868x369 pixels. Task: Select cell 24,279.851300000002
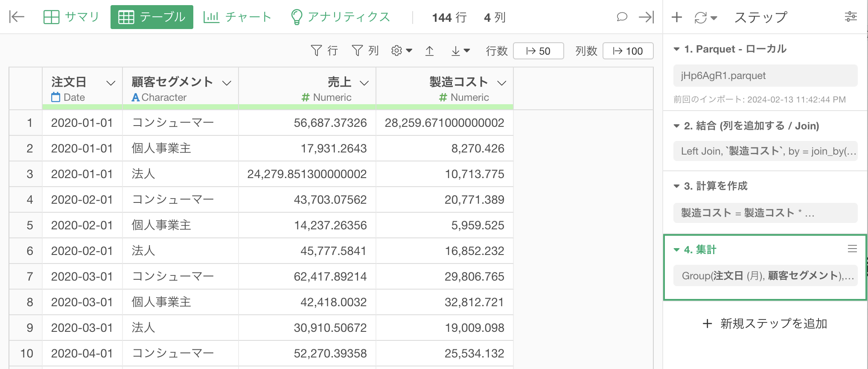tap(307, 174)
